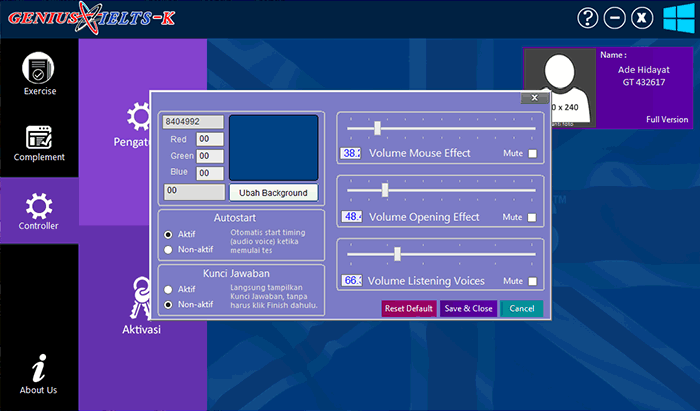
Task: Open the Complement sidebar icon
Action: (x=39, y=136)
